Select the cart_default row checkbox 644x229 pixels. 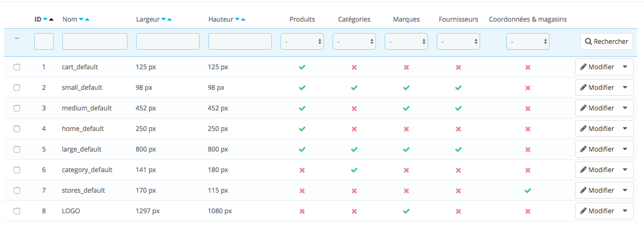(x=17, y=67)
